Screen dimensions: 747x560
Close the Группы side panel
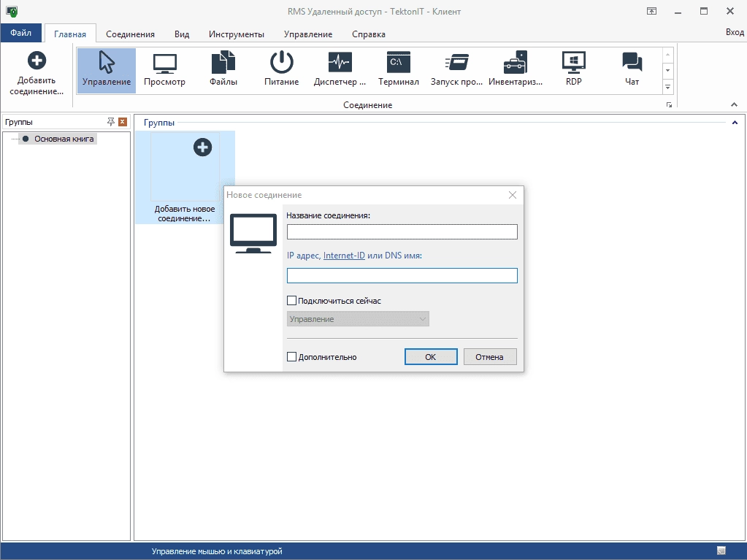pos(123,122)
